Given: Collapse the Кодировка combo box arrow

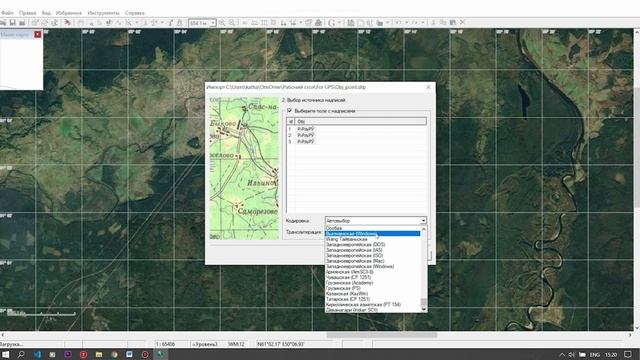Looking at the screenshot, I should click(x=423, y=221).
